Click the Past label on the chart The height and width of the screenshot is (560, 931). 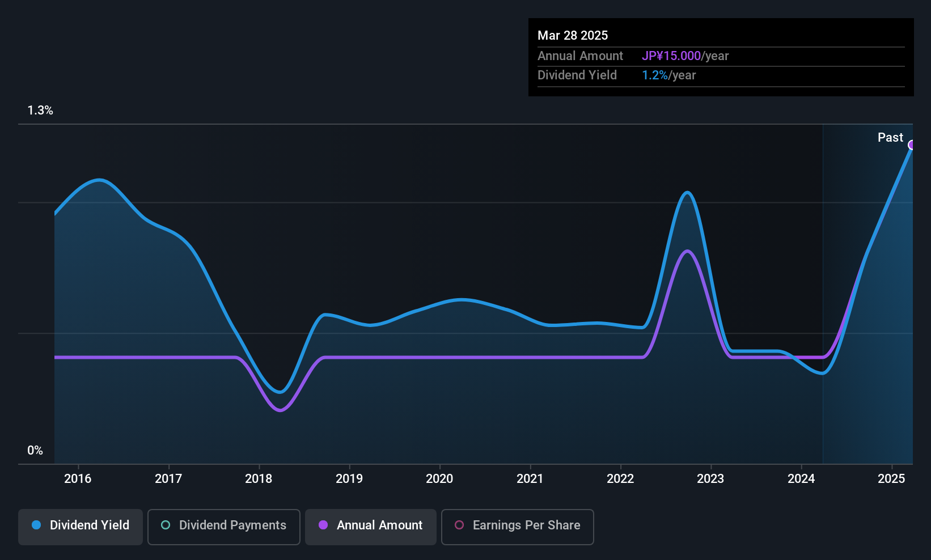(890, 137)
